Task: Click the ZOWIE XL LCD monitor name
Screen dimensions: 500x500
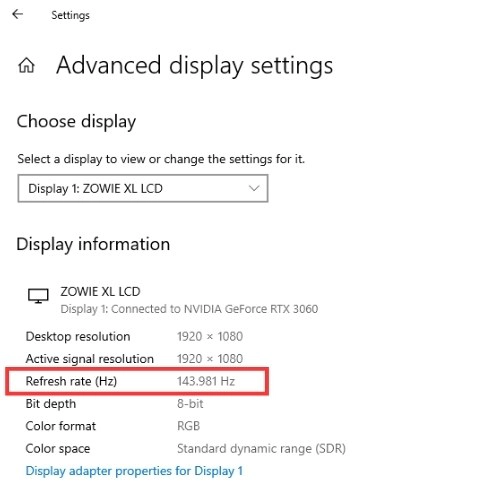Action: 100,292
